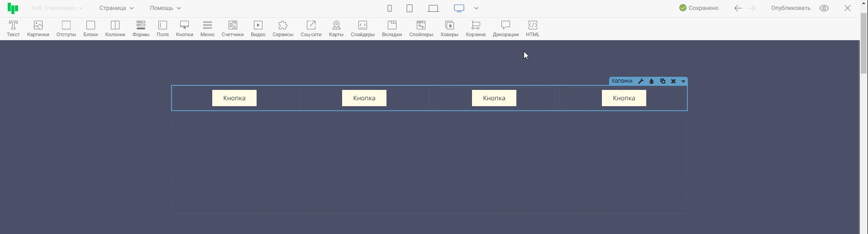Open column settings wrench icon

pyautogui.click(x=641, y=81)
